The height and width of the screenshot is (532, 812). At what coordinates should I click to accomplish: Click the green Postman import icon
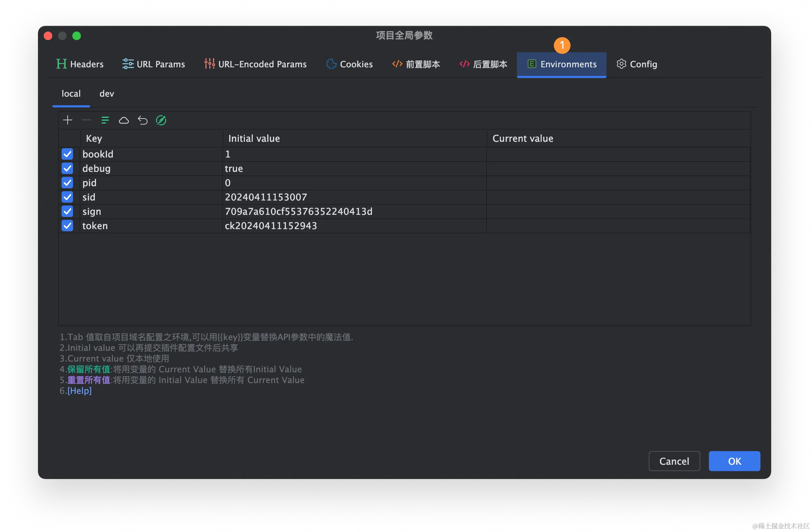[161, 120]
